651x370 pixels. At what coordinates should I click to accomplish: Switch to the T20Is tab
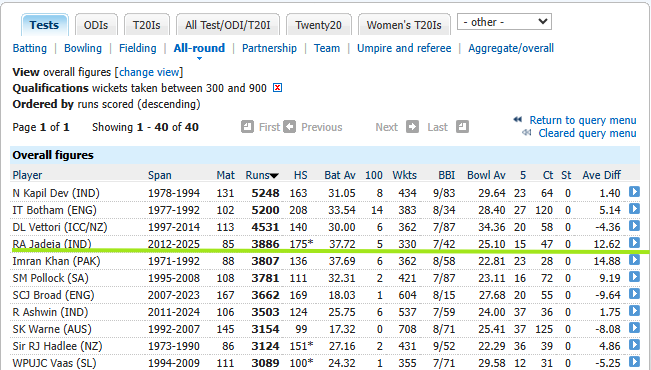pyautogui.click(x=147, y=25)
